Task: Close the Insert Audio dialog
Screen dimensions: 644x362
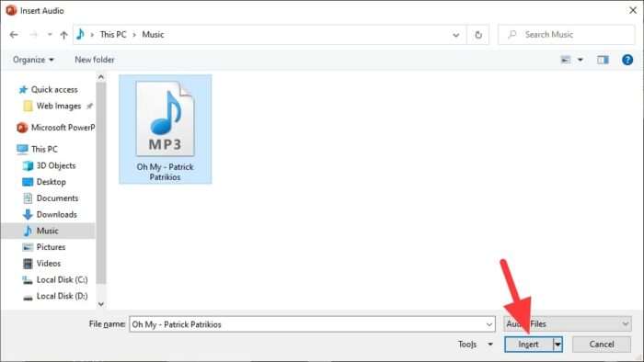Action: click(633, 10)
